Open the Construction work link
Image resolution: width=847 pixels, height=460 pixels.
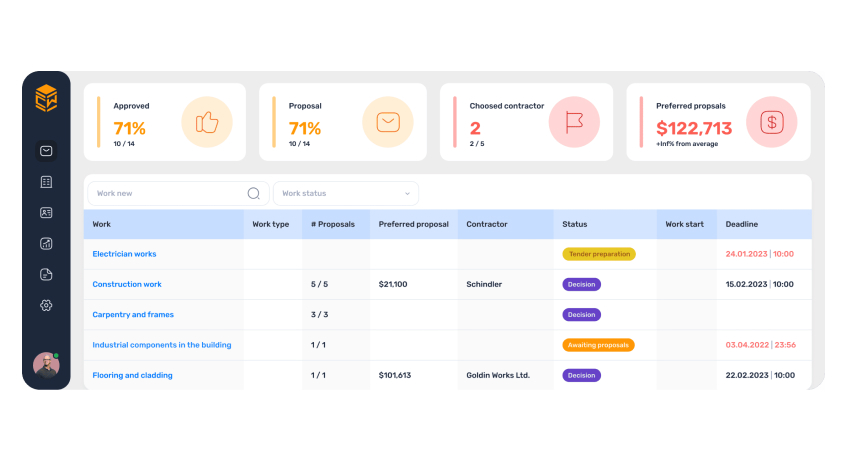(x=127, y=284)
